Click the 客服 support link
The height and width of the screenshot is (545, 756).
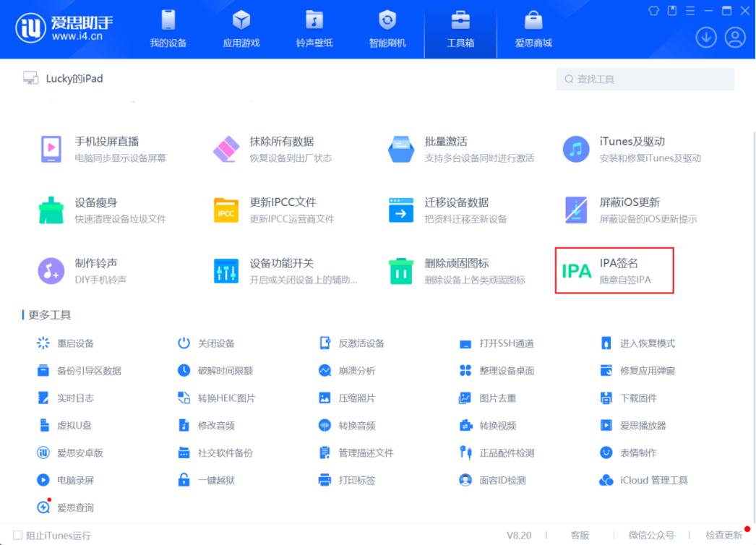click(x=580, y=536)
